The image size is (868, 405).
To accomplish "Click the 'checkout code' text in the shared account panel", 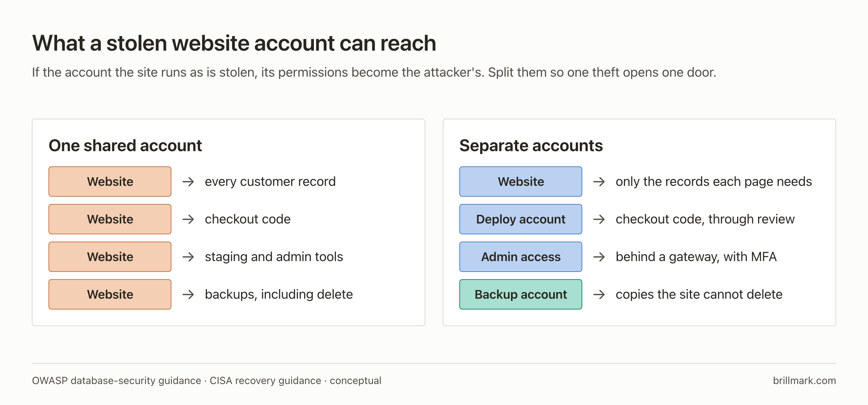I will (248, 219).
